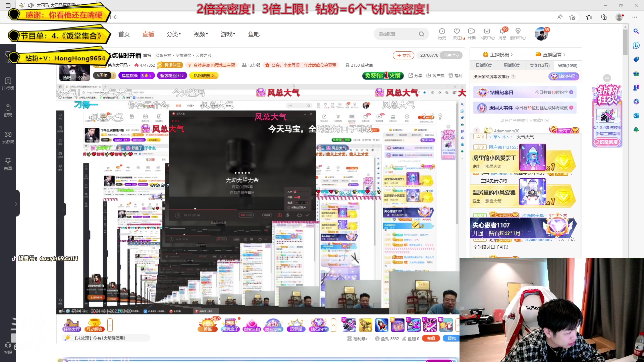Click the 开播 camera icon

(x=472, y=34)
